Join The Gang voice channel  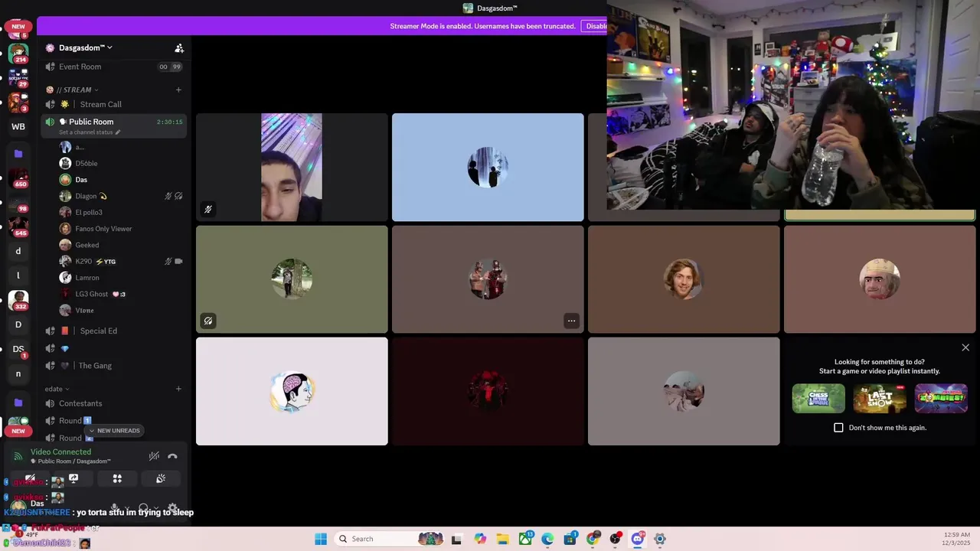coord(113,365)
